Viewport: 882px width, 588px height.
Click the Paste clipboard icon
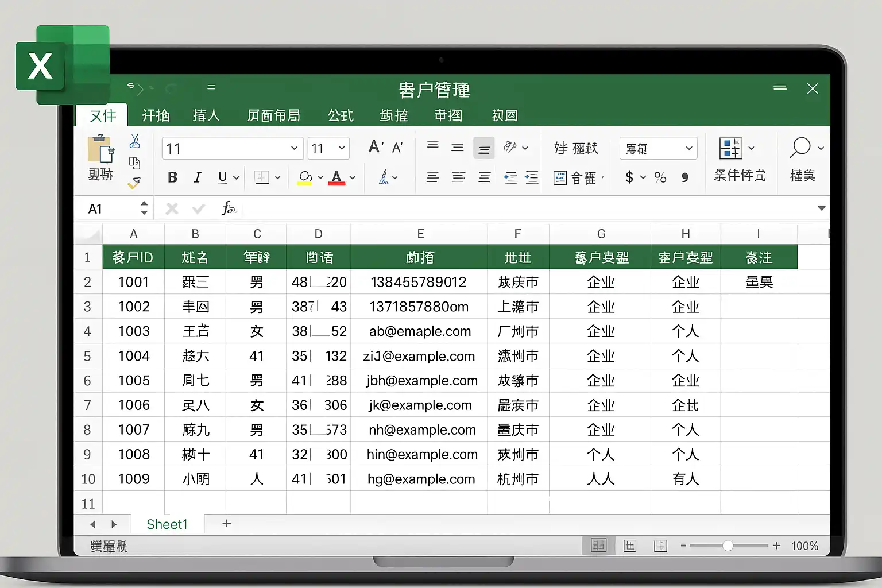pyautogui.click(x=100, y=150)
